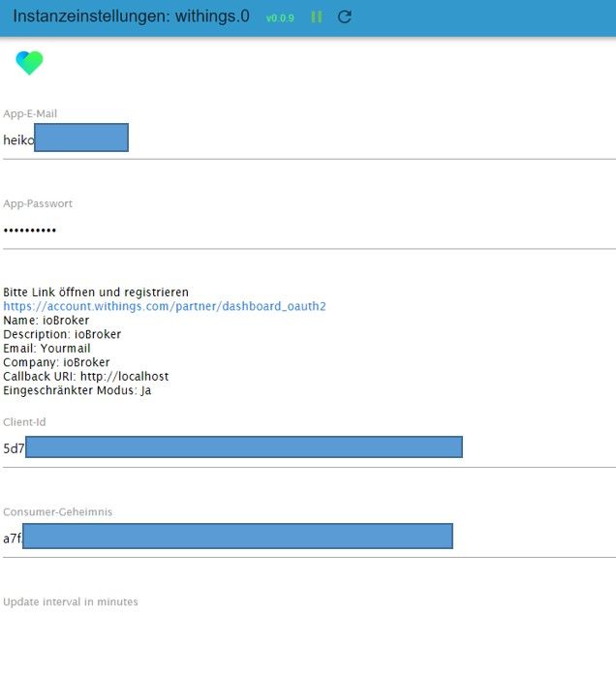This screenshot has height=676, width=616.
Task: Click the line 'Name: ioBroker'
Action: [x=46, y=321]
